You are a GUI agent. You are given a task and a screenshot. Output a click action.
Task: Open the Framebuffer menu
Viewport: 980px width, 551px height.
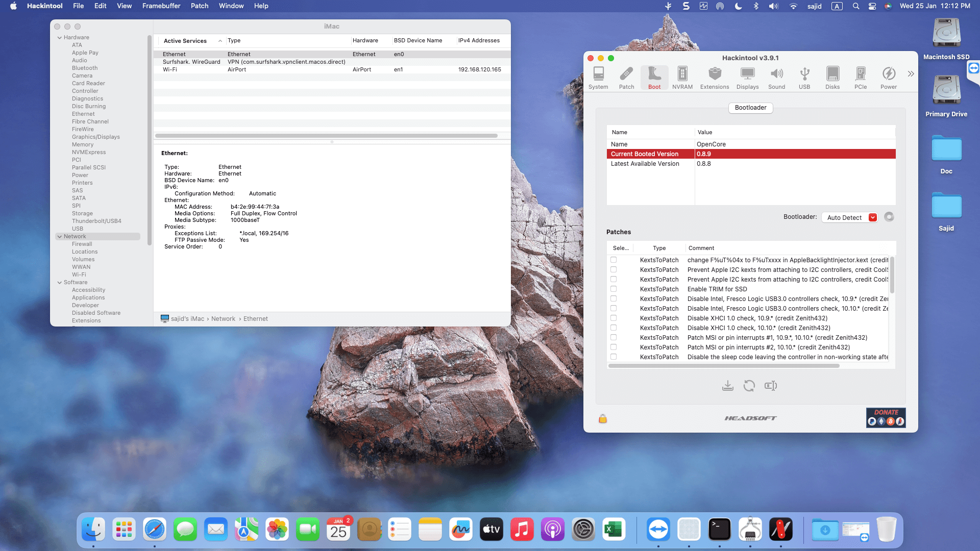click(x=161, y=6)
